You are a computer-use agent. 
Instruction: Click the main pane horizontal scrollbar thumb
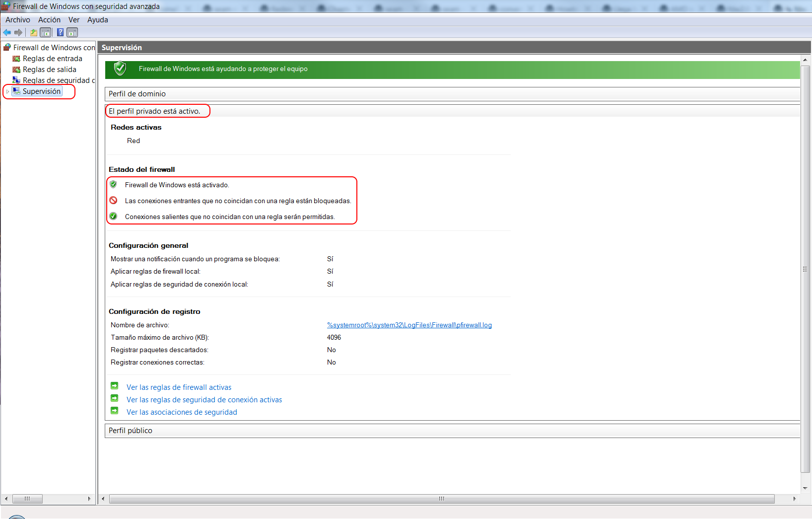tap(442, 499)
